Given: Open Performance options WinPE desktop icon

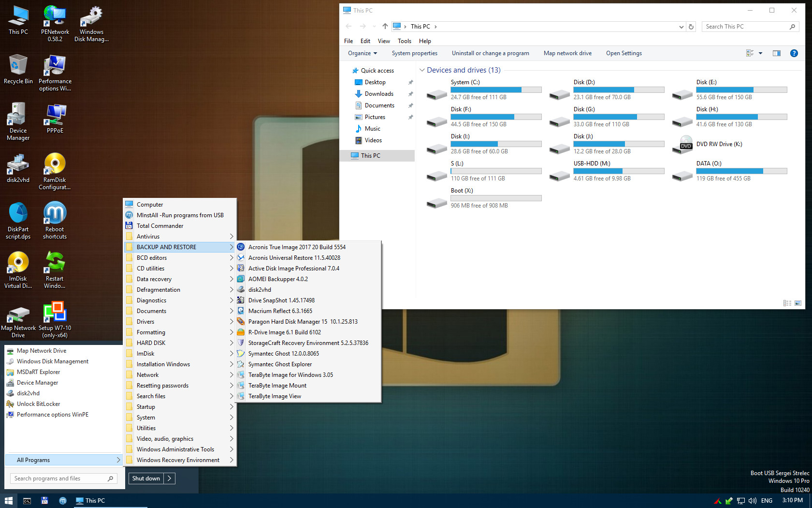Looking at the screenshot, I should point(55,73).
